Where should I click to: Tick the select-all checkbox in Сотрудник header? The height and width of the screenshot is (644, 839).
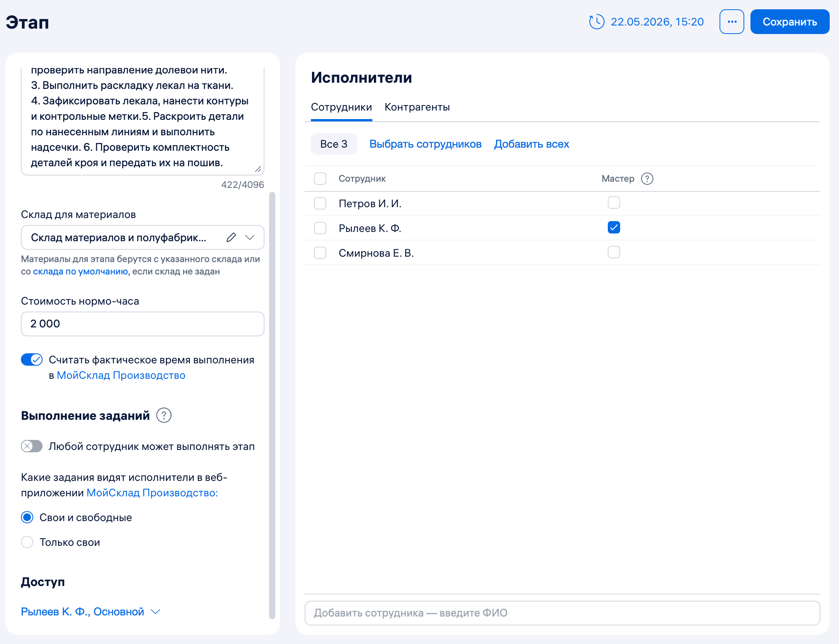[x=320, y=179]
